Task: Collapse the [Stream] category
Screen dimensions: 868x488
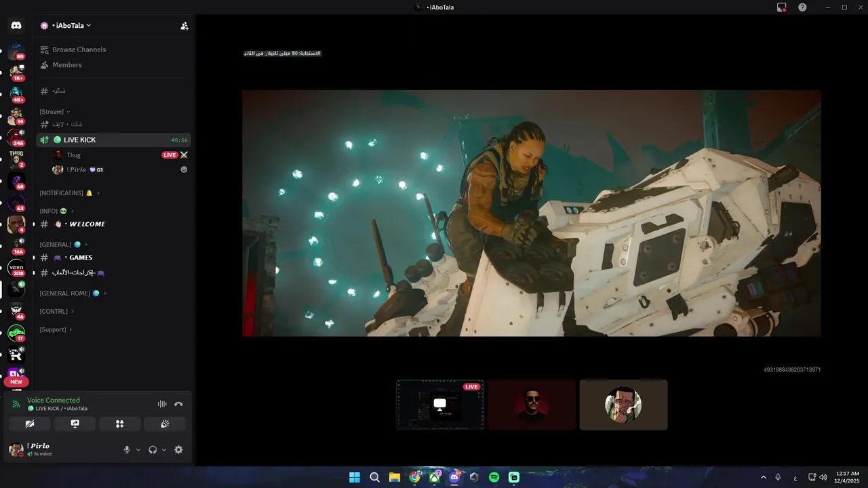Action: [55, 112]
